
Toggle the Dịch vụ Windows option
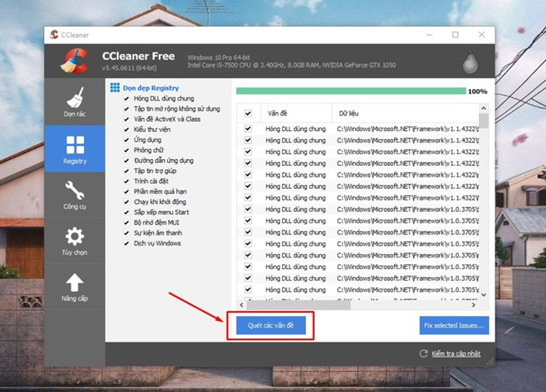coord(127,244)
